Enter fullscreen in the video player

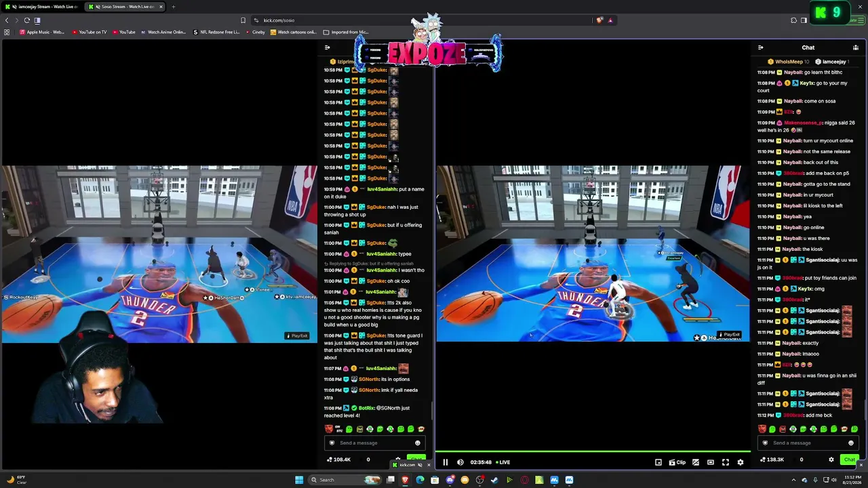pyautogui.click(x=726, y=462)
